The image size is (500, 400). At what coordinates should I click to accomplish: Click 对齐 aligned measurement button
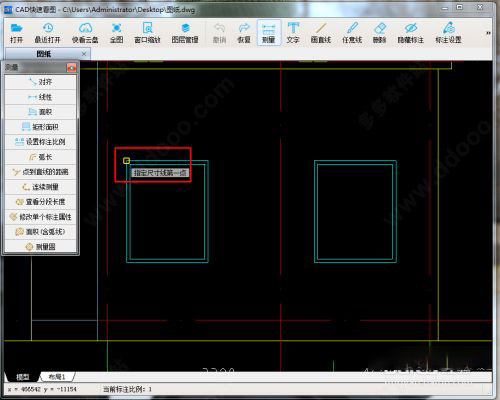(x=41, y=82)
